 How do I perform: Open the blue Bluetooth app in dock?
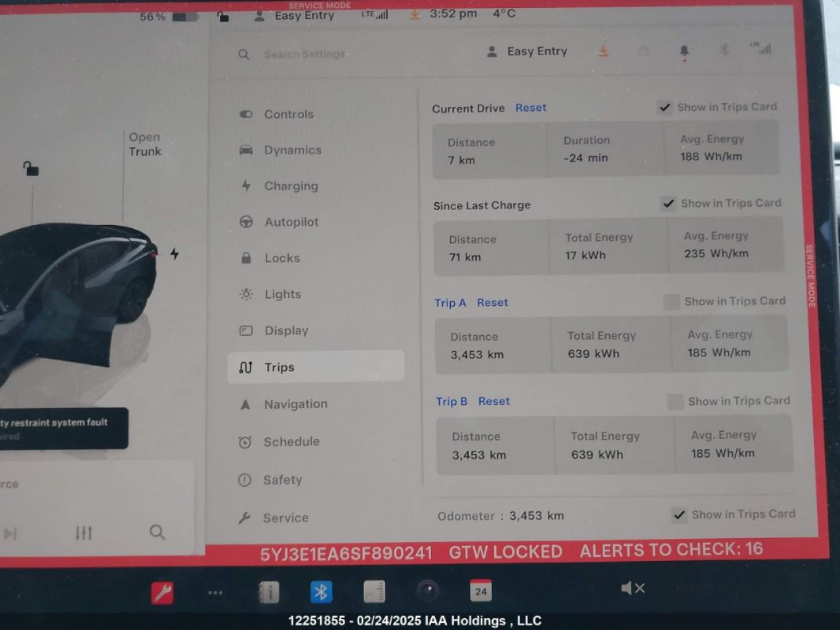(321, 592)
